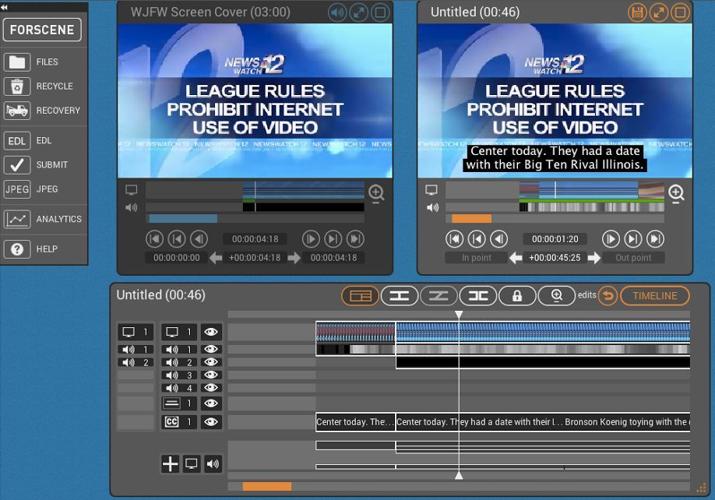Screen dimensions: 715x500
Task: Select the 'Bronson Koenig toying' caption clip
Action: coord(627,422)
